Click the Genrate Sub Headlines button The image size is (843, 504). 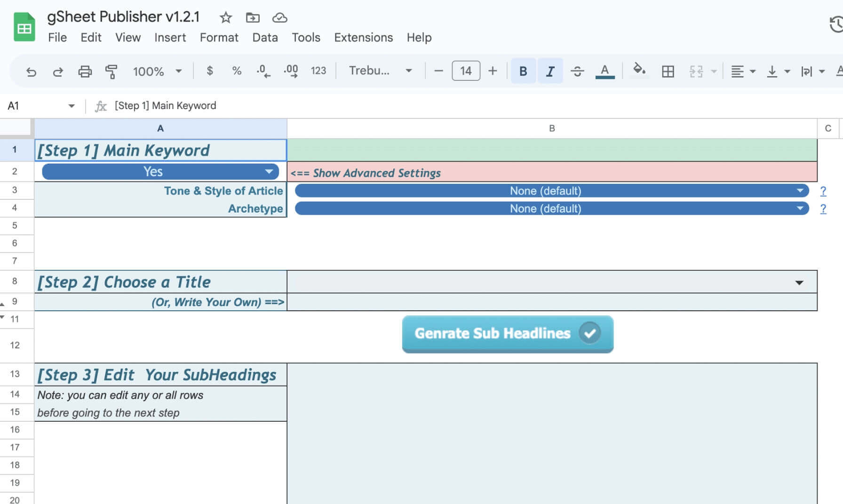coord(508,334)
